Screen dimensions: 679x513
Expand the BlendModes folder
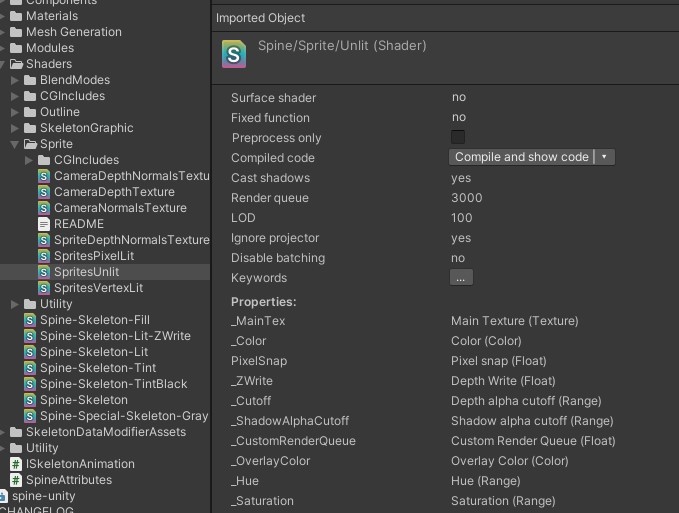tap(15, 80)
